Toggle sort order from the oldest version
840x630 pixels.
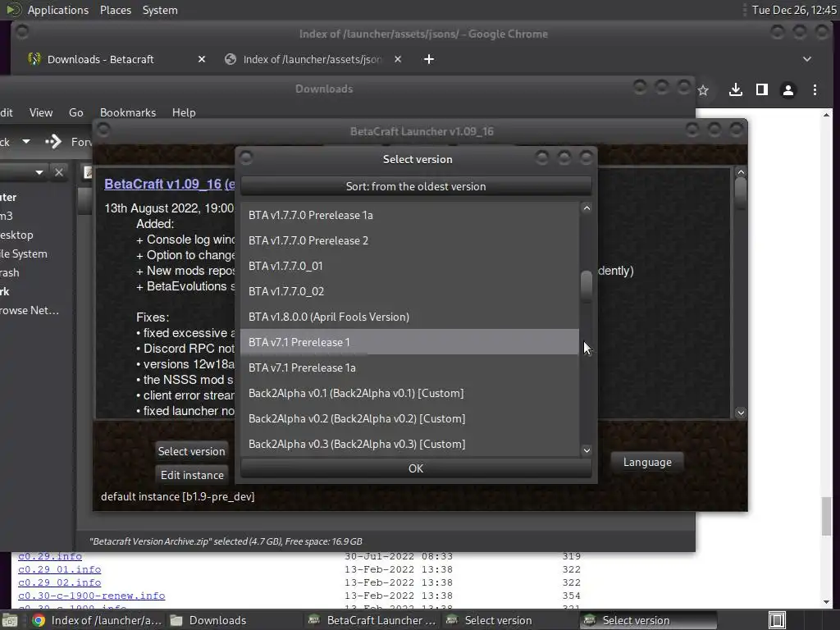(416, 186)
